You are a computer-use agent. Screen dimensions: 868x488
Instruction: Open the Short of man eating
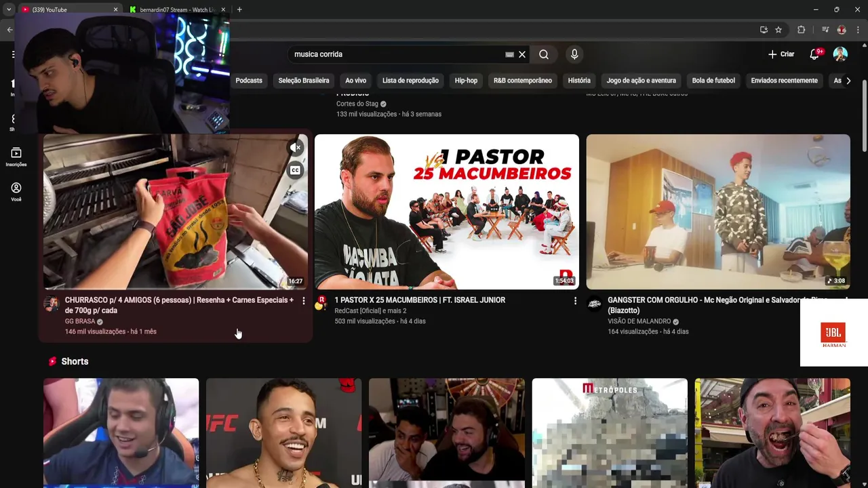click(772, 433)
